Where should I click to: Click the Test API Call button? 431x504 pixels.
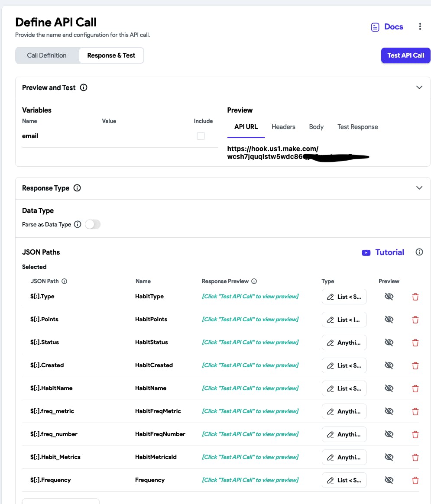pyautogui.click(x=405, y=55)
